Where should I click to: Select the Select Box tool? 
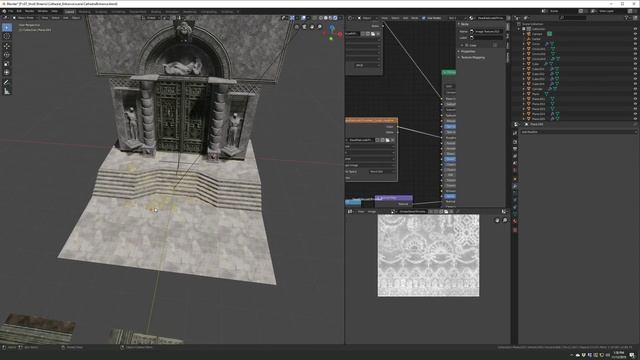pos(7,27)
